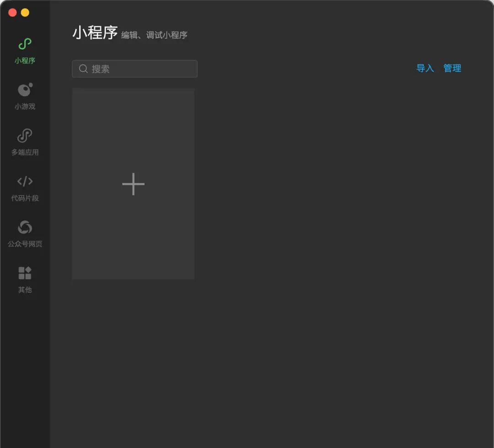The image size is (494, 448).
Task: Open the 管理 manage link
Action: point(452,68)
